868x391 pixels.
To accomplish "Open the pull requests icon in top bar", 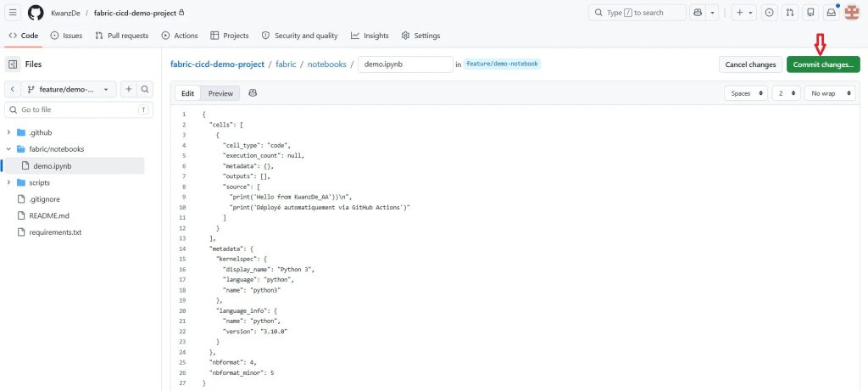I will tap(790, 13).
